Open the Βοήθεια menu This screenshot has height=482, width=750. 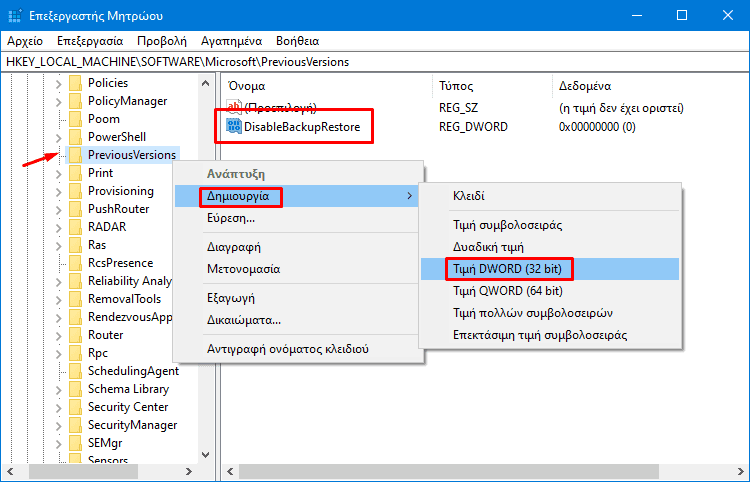298,41
